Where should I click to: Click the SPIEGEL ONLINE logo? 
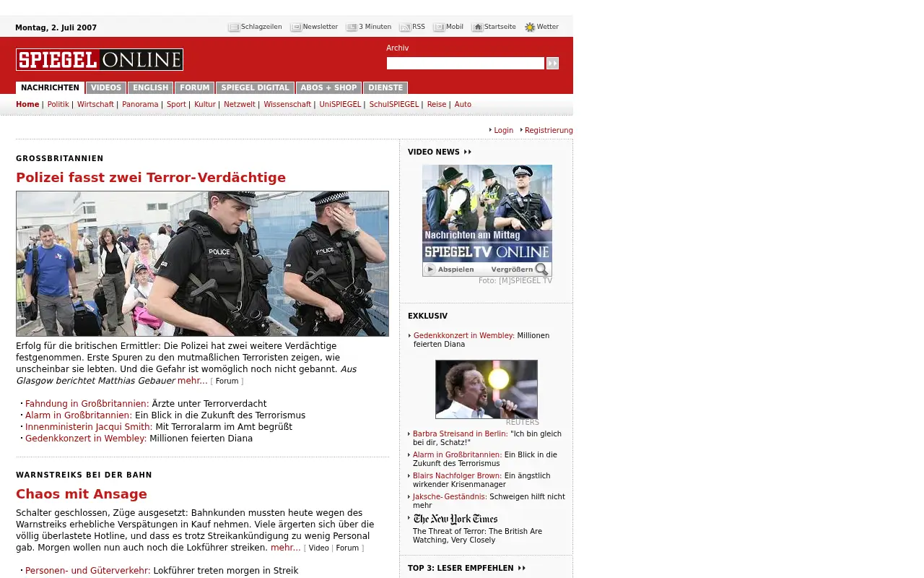[x=100, y=59]
